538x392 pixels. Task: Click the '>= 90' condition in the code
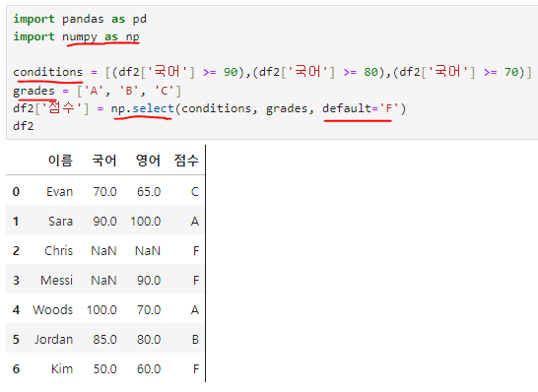pos(220,72)
